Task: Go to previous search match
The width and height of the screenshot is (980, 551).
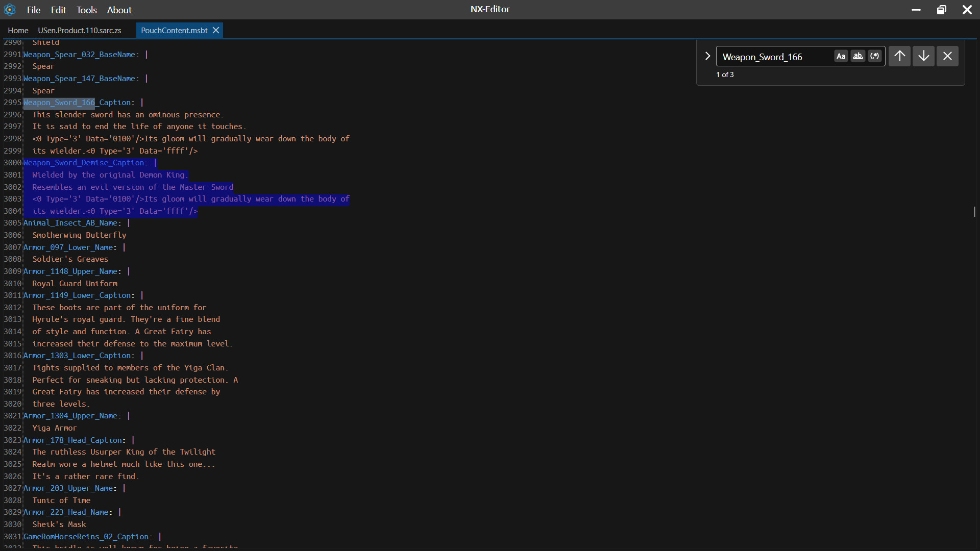Action: click(x=899, y=56)
